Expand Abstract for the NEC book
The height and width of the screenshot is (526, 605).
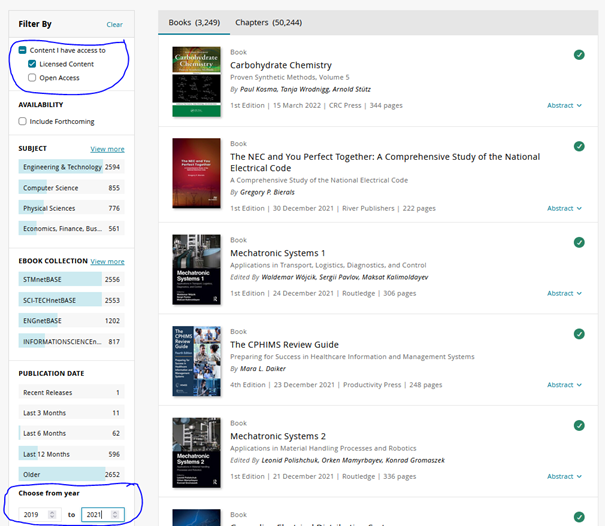pyautogui.click(x=564, y=208)
